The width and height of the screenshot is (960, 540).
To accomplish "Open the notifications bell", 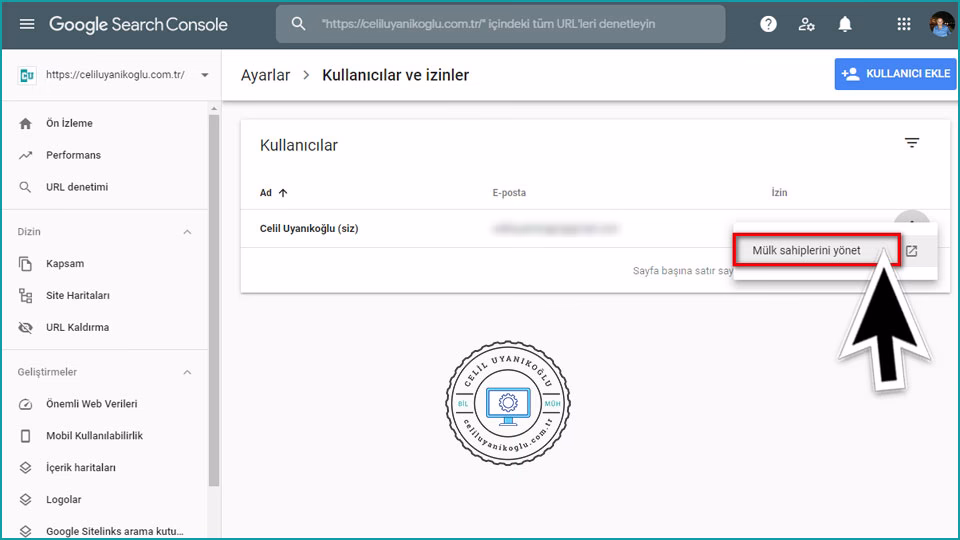I will tap(845, 24).
